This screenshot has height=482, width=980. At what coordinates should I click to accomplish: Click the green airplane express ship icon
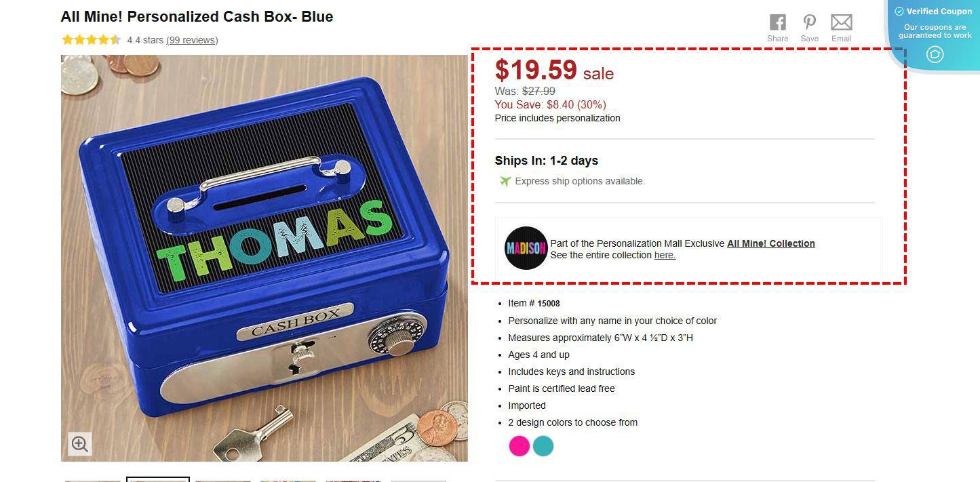(x=505, y=181)
